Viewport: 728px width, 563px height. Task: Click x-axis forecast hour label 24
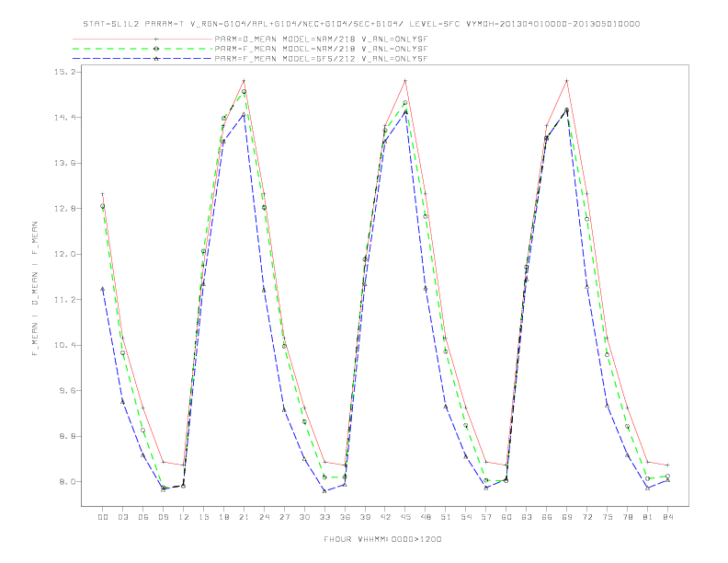(x=264, y=517)
